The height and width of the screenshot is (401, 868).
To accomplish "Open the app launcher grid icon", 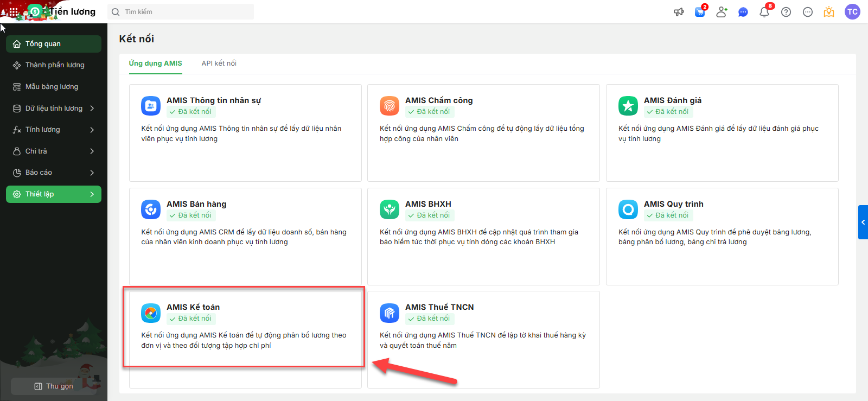I will 14,11.
